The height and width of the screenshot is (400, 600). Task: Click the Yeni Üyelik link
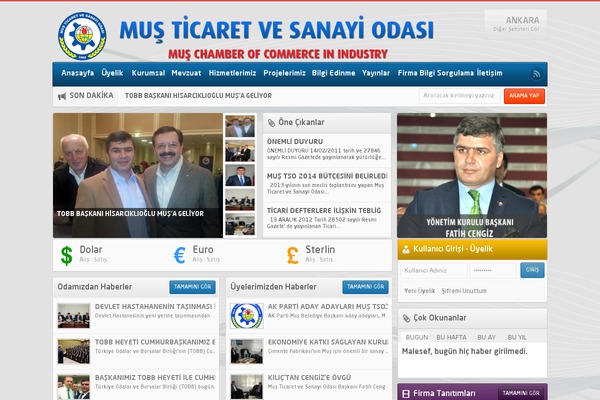tap(420, 291)
